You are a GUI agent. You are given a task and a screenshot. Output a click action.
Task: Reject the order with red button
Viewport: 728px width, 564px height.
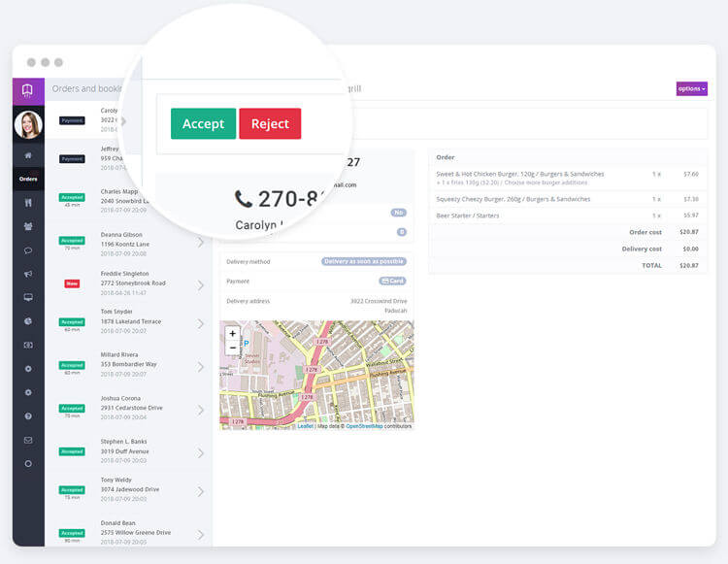pos(270,123)
